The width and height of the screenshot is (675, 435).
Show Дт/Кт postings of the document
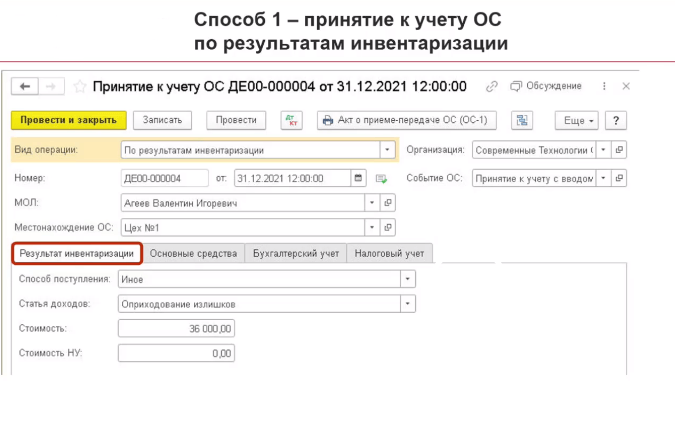point(291,120)
